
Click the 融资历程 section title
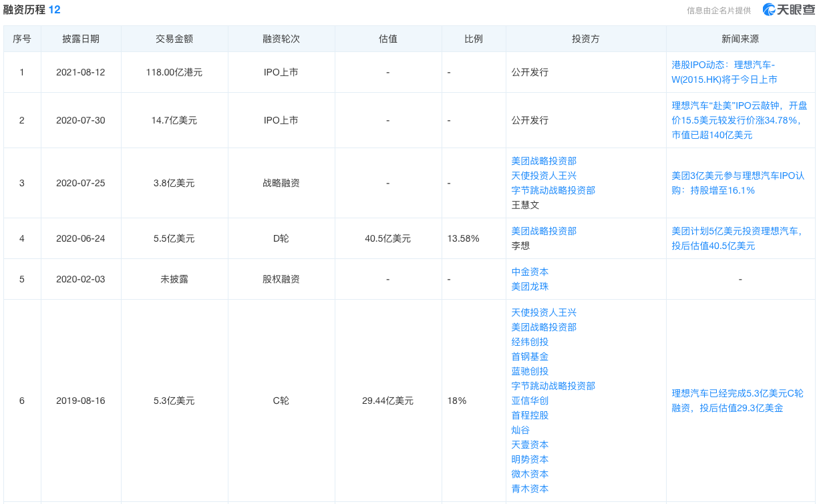click(x=24, y=10)
